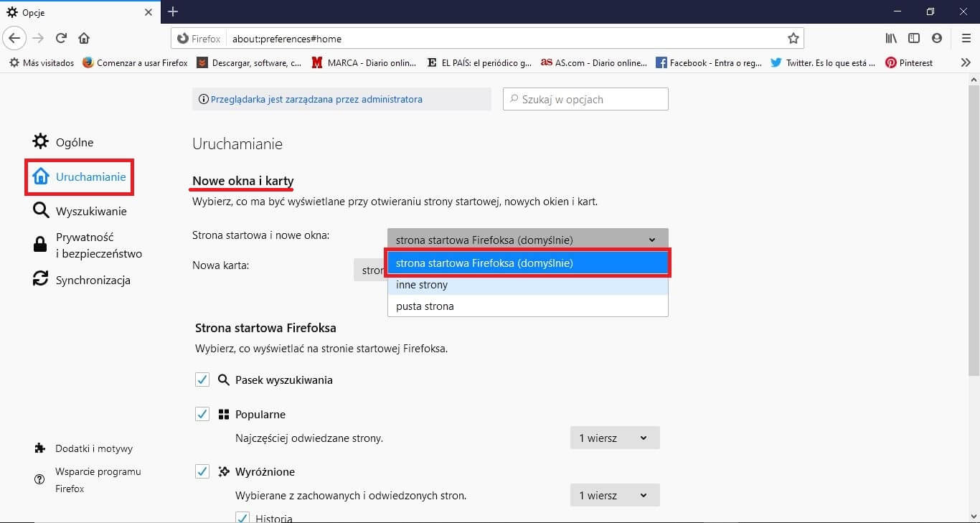Open Twitter bookmark
Screen dimensions: 980x523
tap(823, 62)
